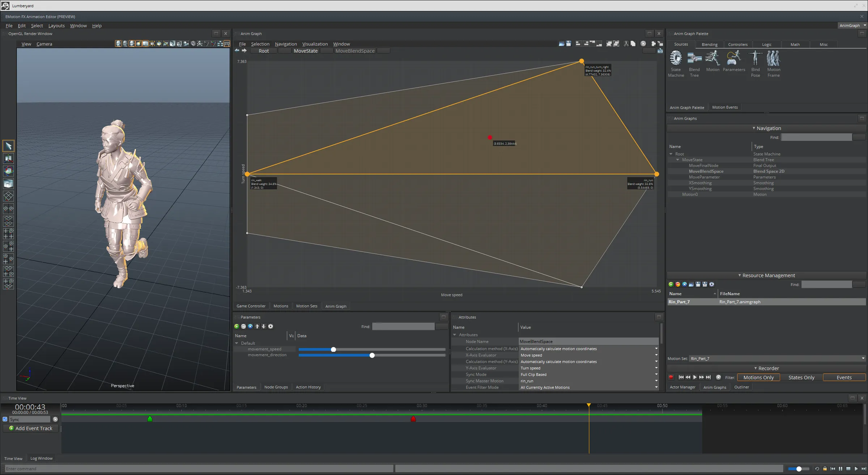Click the scissors cut icon in Anim Graph toolbar
The image size is (868, 475).
tap(626, 43)
